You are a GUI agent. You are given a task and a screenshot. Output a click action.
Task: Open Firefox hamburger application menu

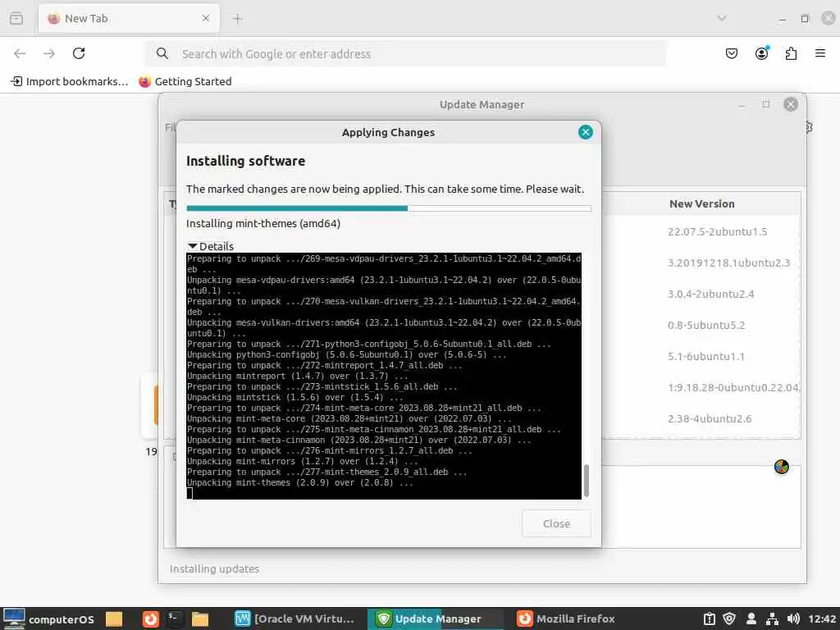coord(819,53)
